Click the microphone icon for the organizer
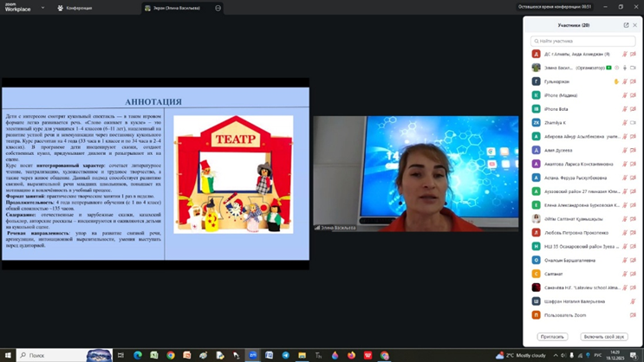 (x=625, y=68)
